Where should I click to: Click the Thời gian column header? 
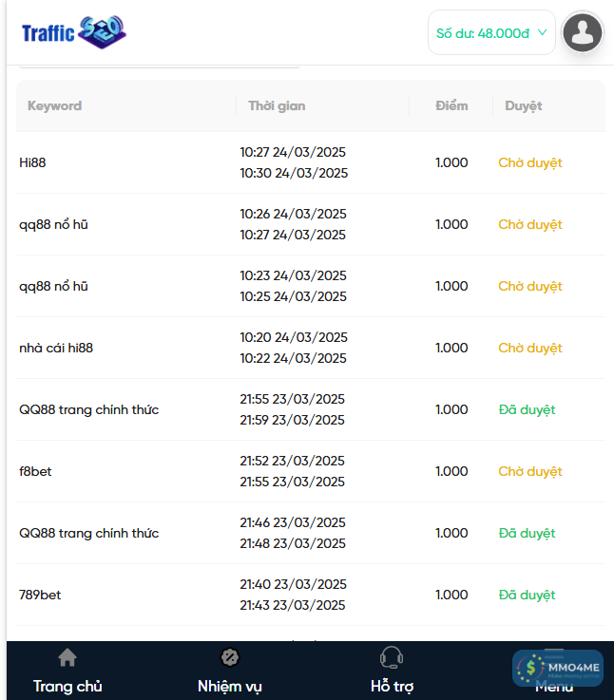coord(277,105)
